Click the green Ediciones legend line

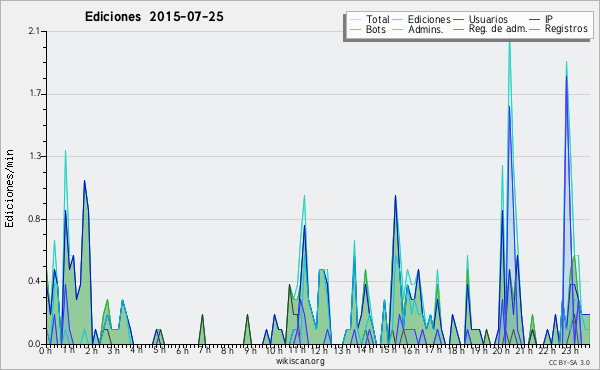pyautogui.click(x=398, y=20)
